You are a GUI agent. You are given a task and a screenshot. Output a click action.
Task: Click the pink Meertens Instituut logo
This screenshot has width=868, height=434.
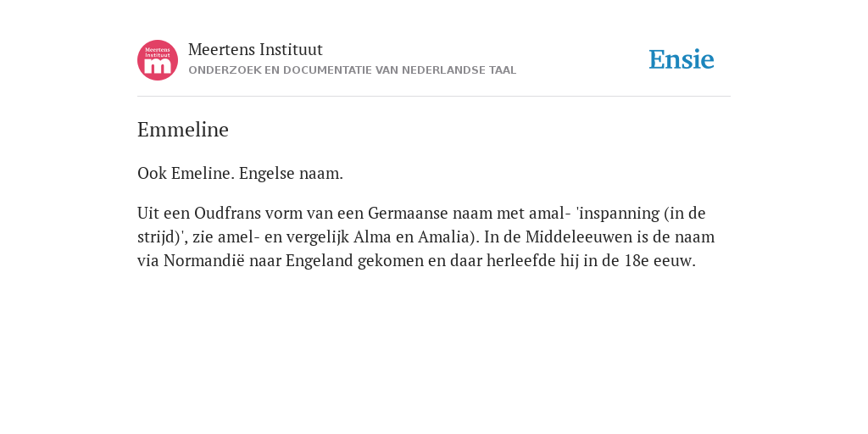pyautogui.click(x=158, y=60)
